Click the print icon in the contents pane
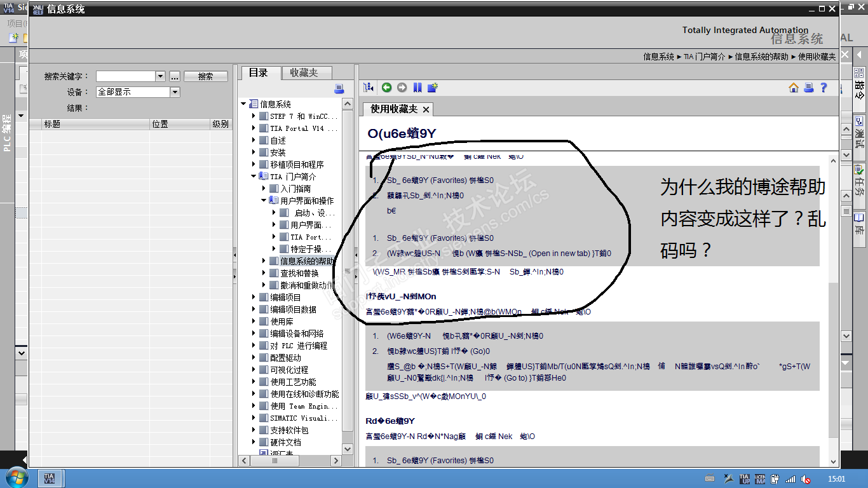 tap(339, 89)
